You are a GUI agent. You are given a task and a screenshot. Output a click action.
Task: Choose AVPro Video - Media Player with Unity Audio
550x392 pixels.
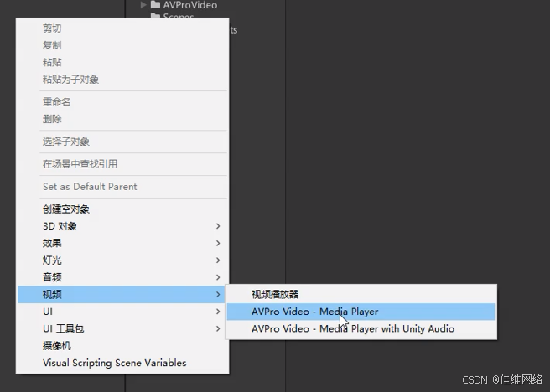361,328
